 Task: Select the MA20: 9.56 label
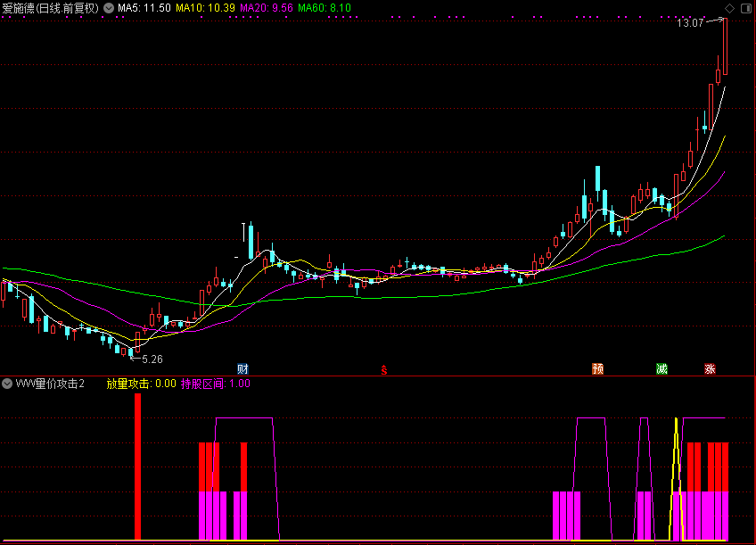click(267, 8)
